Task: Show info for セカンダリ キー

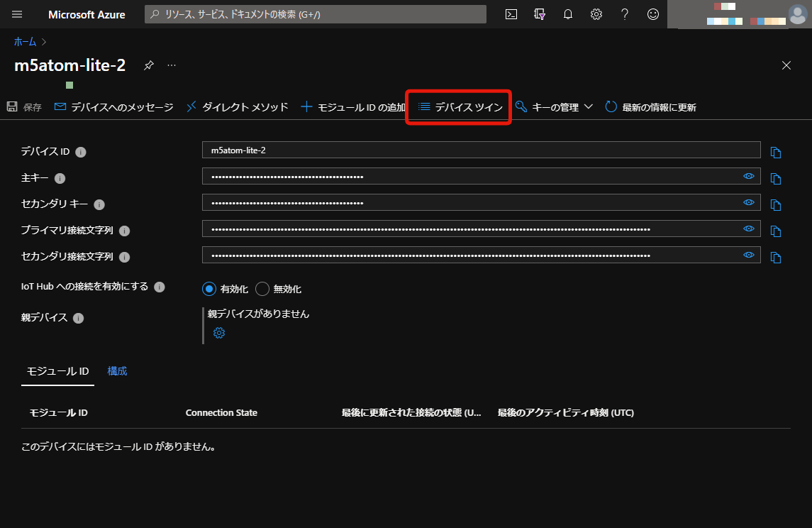Action: pos(99,204)
